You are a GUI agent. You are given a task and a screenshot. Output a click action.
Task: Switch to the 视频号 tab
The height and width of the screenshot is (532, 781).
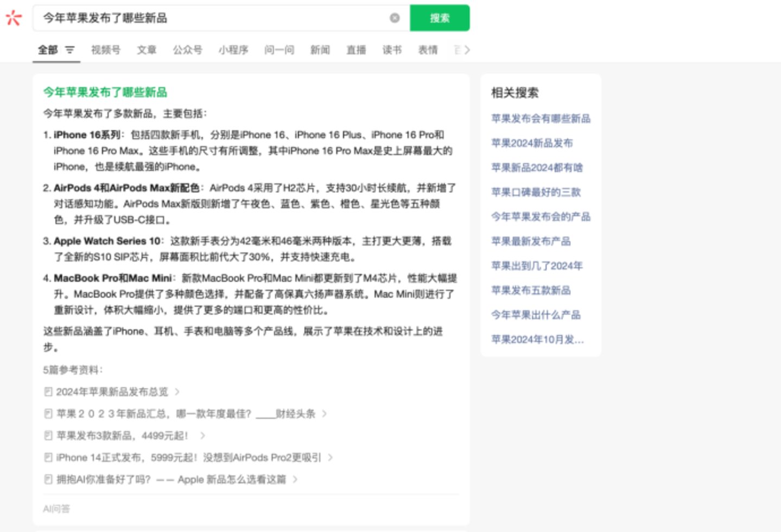(105, 50)
